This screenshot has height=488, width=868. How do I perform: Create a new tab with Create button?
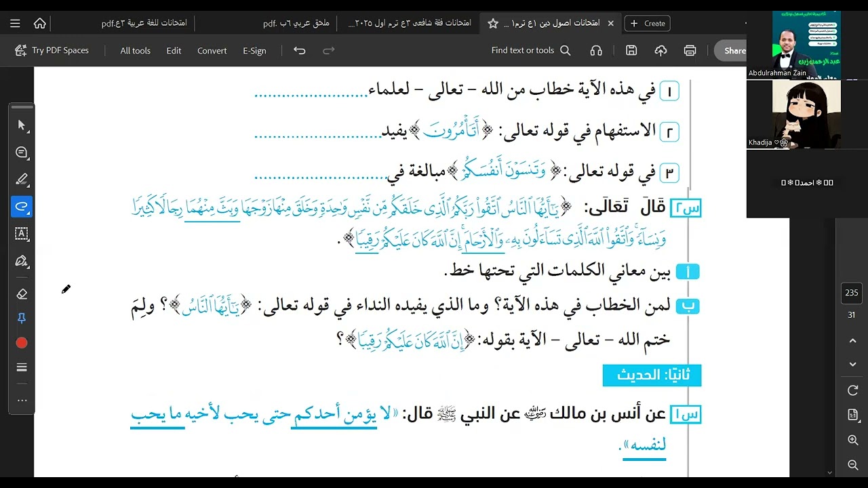click(648, 23)
